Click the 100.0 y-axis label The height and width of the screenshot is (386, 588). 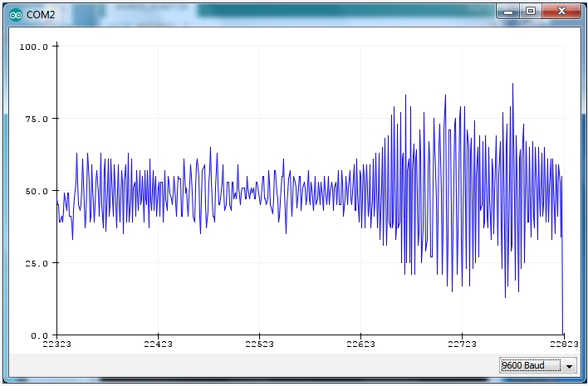(x=34, y=46)
